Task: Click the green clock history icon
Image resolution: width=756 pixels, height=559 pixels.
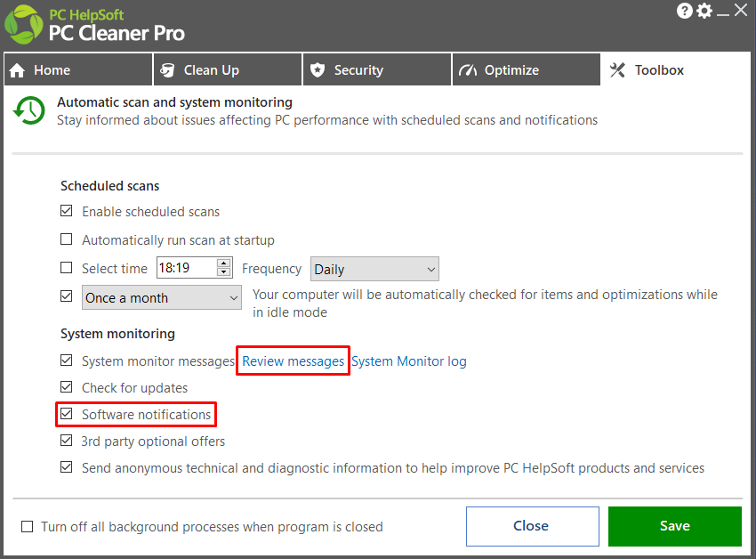Action: pos(29,110)
